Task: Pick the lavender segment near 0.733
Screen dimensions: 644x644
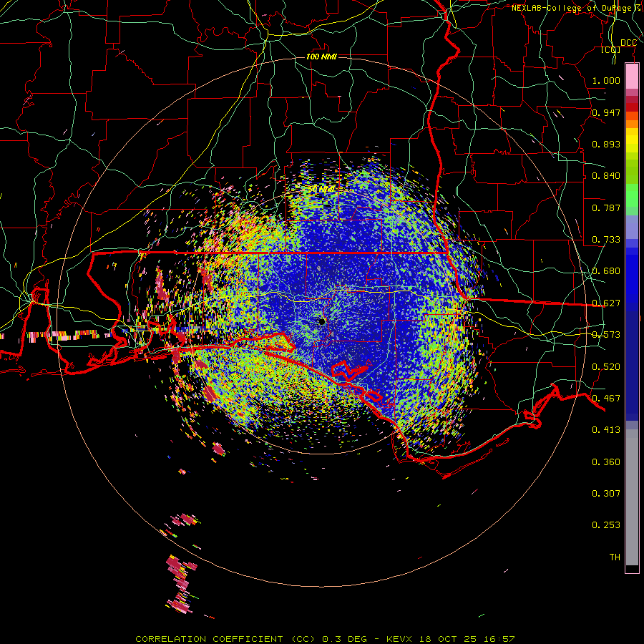Action: [632, 227]
